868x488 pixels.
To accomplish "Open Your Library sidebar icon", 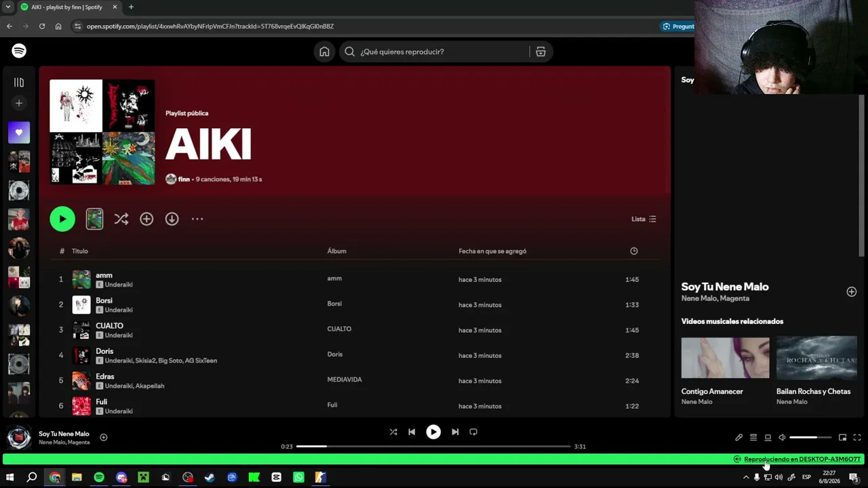I will (x=19, y=82).
